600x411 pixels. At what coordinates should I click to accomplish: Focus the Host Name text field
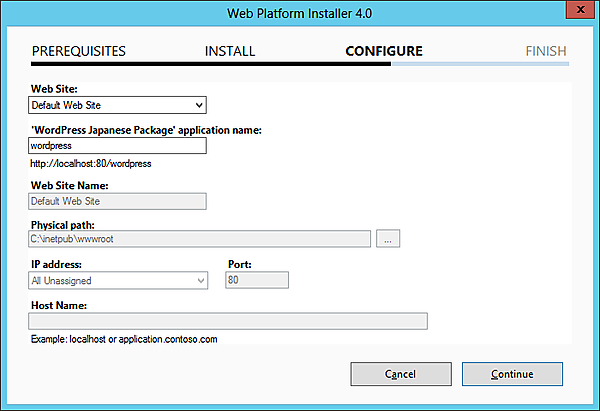click(x=228, y=321)
